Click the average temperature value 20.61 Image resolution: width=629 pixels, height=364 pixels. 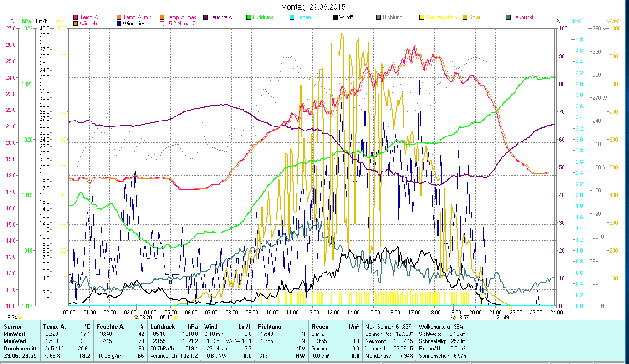tap(85, 349)
